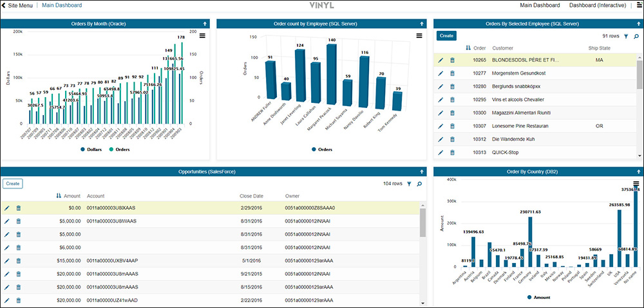Collapse the Order By Country (DB2) panel

[636, 172]
